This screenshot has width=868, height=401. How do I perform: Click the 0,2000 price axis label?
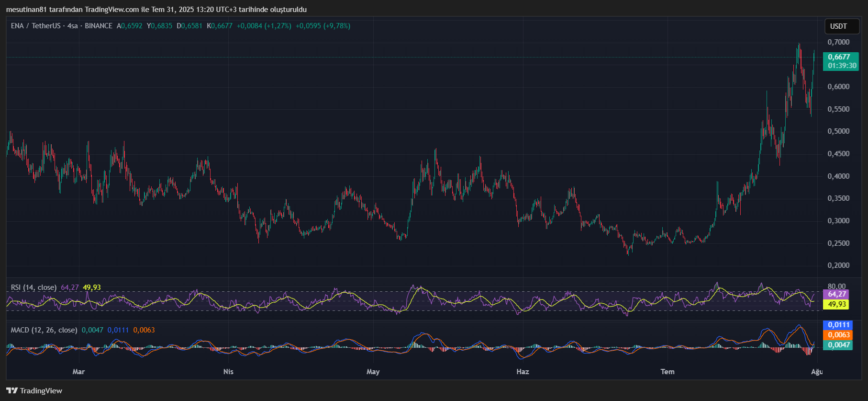838,265
